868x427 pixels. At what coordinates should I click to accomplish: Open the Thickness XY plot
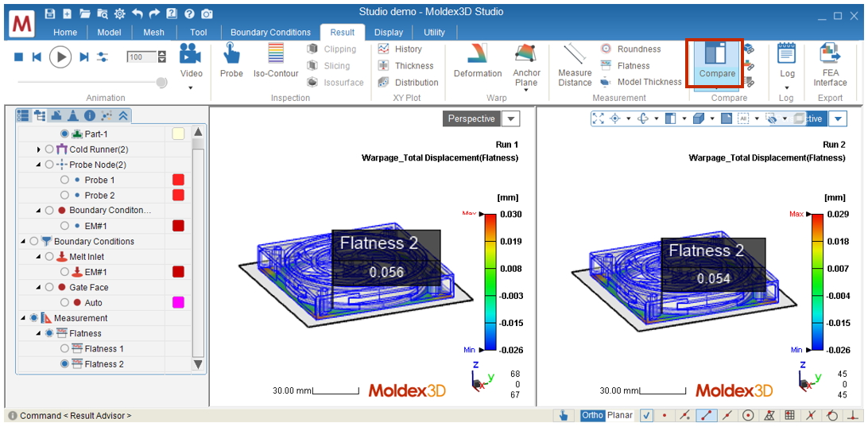coord(406,65)
